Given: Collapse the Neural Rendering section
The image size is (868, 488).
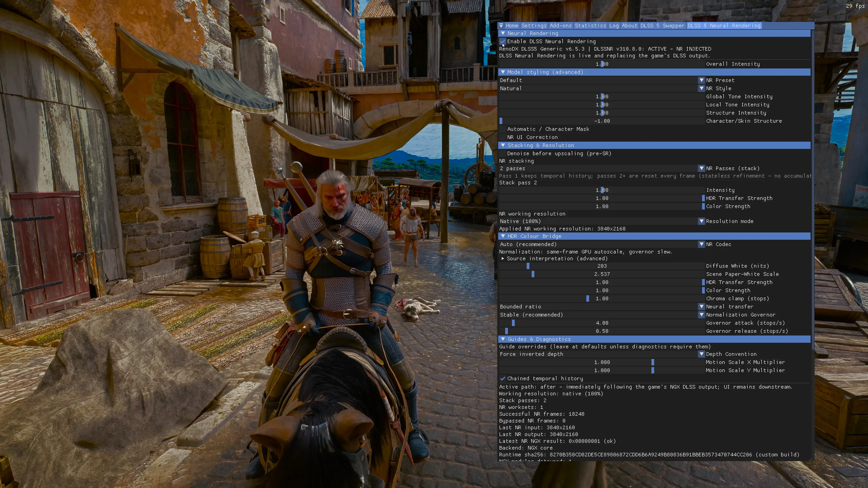Looking at the screenshot, I should click(x=654, y=33).
